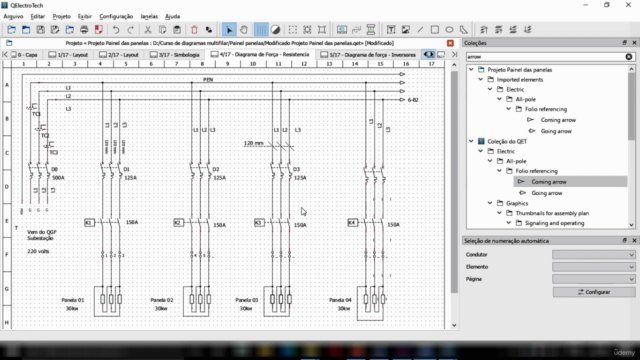Screen dimensions: 640x360
Task: Close the Seleção de numeração automática panel
Action: click(x=634, y=241)
